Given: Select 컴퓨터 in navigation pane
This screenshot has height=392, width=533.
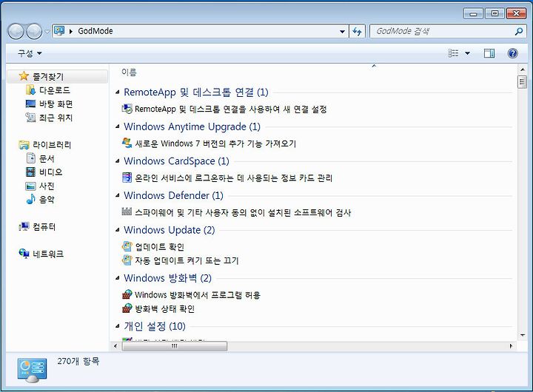Looking at the screenshot, I should (x=44, y=227).
